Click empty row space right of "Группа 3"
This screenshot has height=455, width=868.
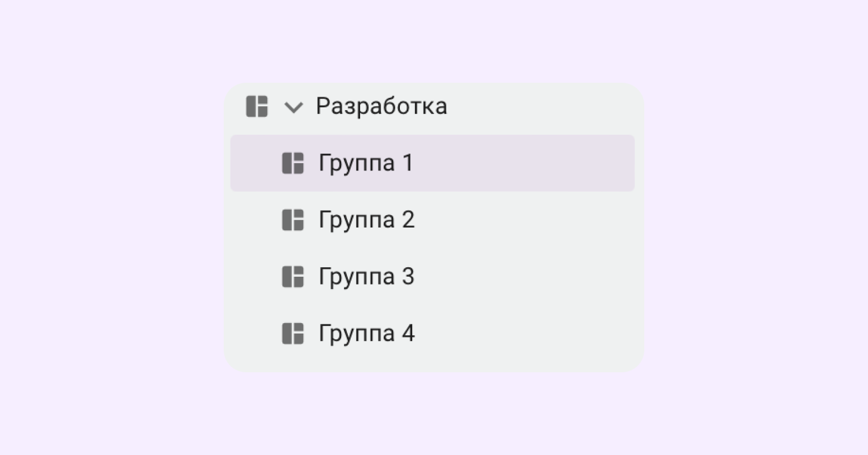point(526,277)
